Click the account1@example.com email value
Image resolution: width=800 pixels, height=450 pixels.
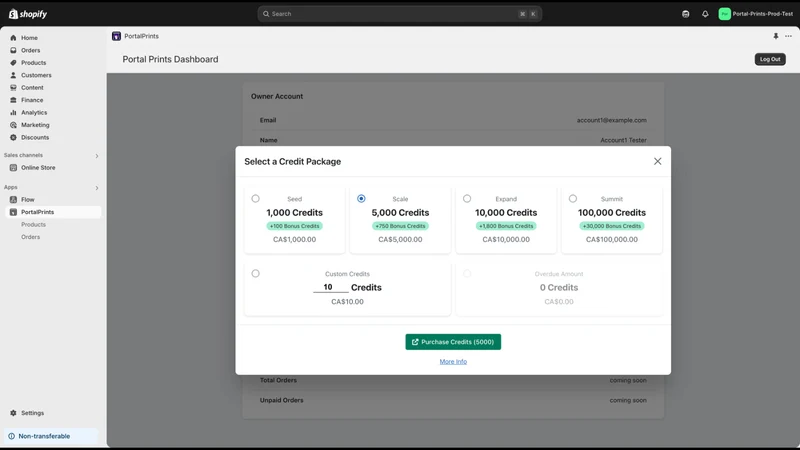612,120
